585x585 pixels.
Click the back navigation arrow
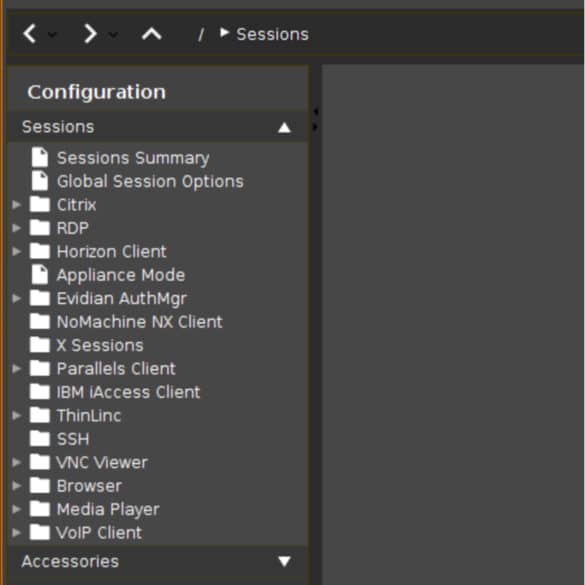[29, 34]
